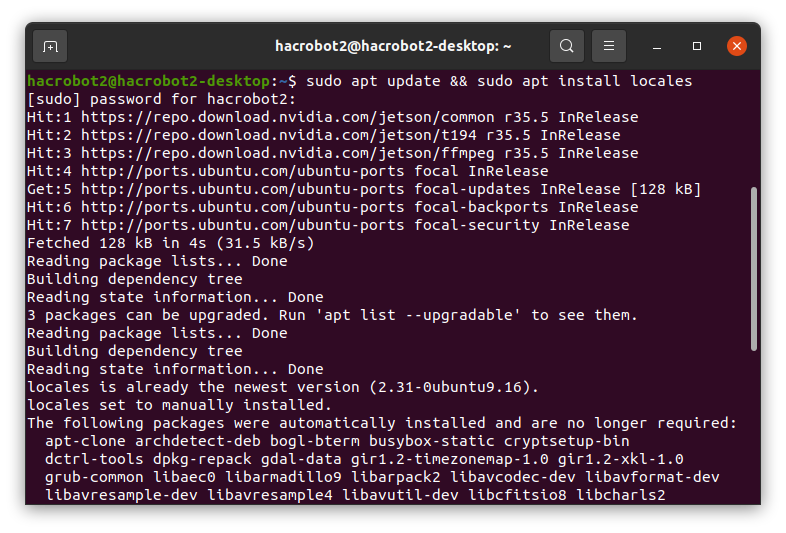Viewport: 786px width, 533px height.
Task: Click the Hit:1 jetson/common repo line
Action: (333, 117)
